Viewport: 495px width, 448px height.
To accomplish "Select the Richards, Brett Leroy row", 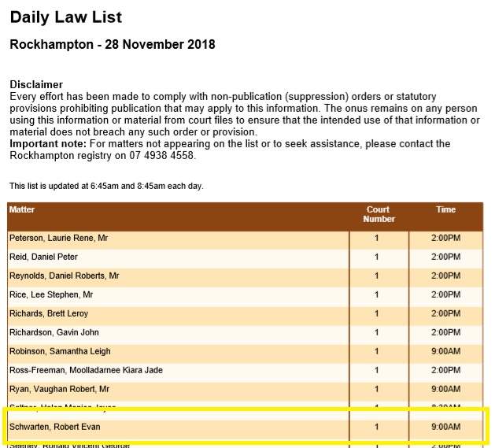I will coord(245,316).
